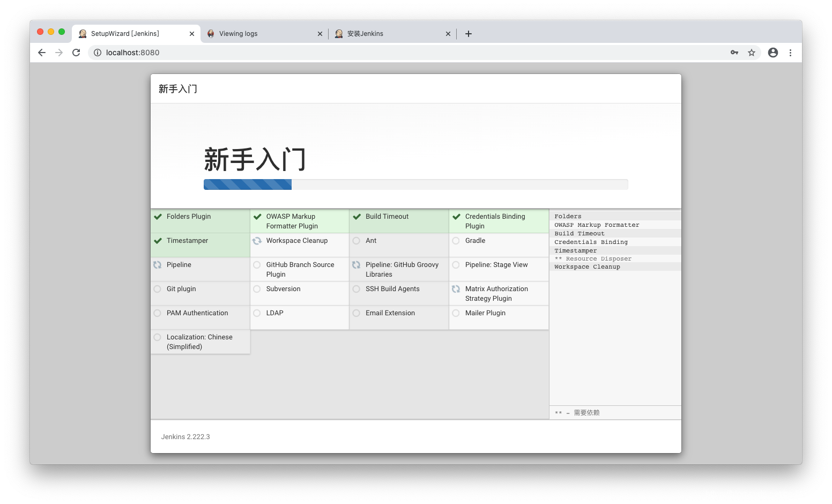
Task: Click the green checkmark beside Folders Plugin
Action: click(158, 217)
